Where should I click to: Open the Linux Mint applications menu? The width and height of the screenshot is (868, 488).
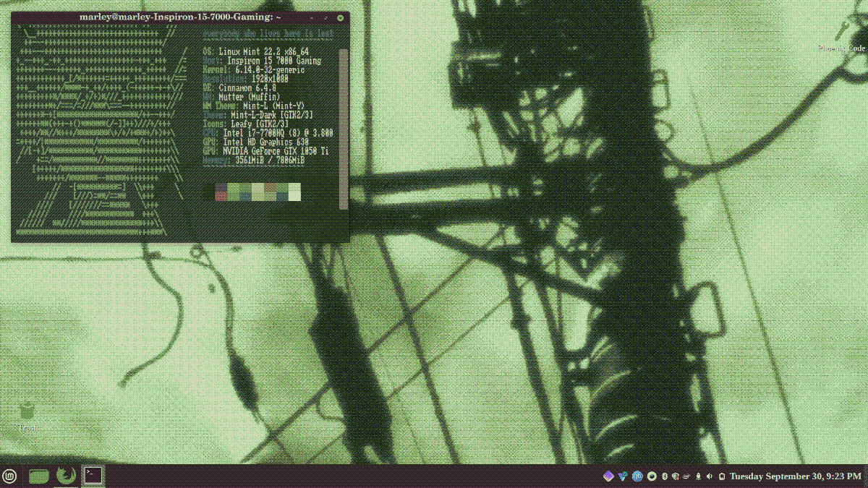(x=10, y=476)
